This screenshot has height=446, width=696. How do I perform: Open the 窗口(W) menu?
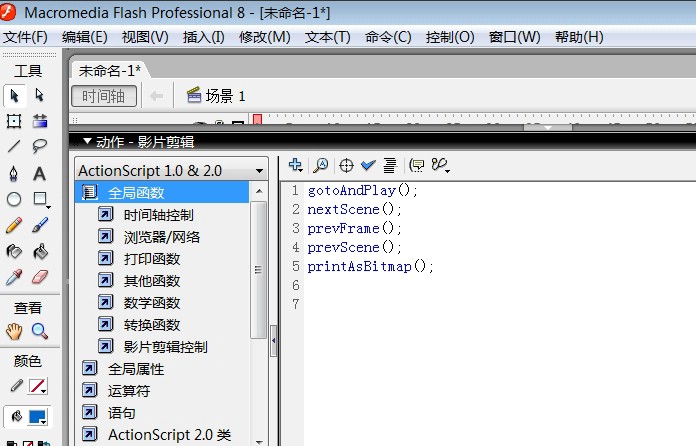(514, 37)
